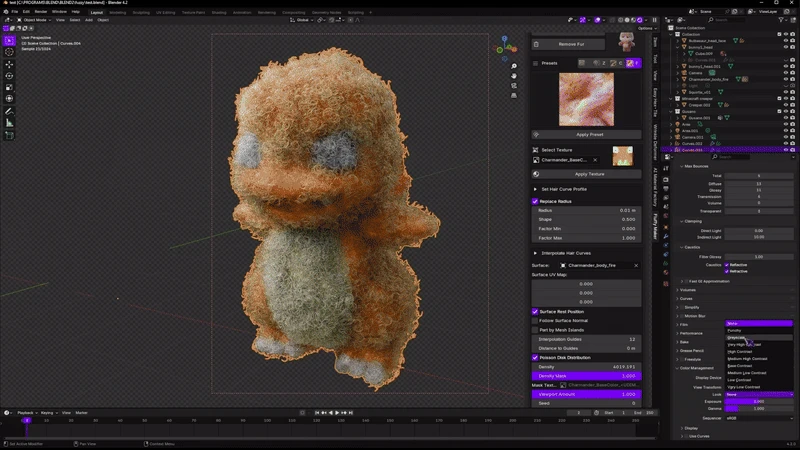
Task: Expand Interpolate Hair Curves section
Action: tap(535, 254)
